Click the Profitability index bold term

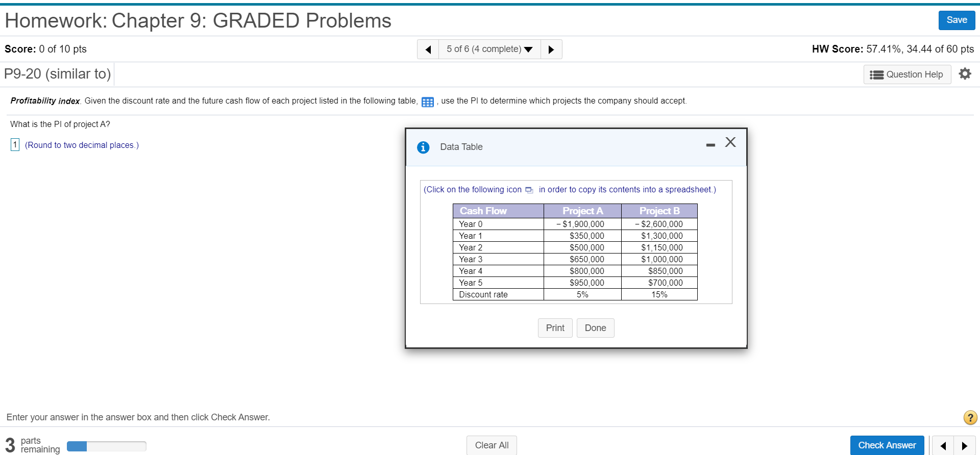(x=45, y=101)
